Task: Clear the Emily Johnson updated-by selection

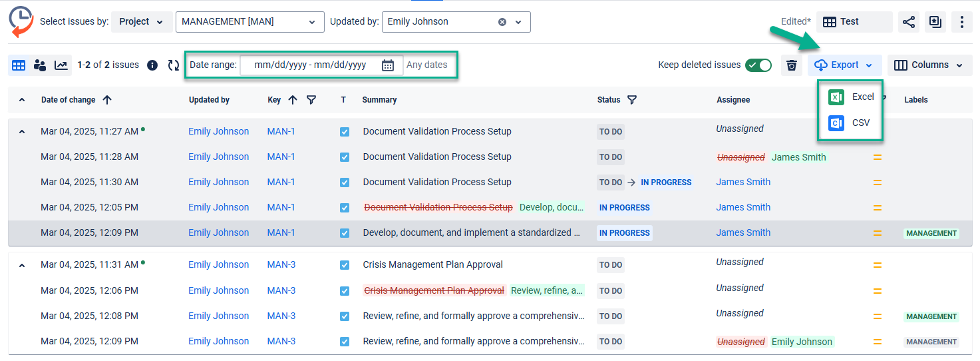Action: (x=502, y=22)
